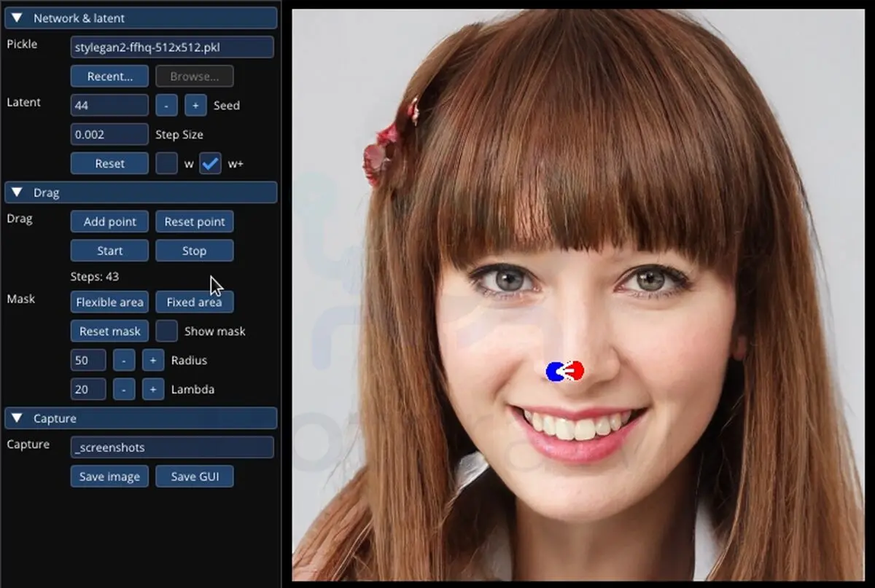Collapse the Network & latent section
The height and width of the screenshot is (588, 875).
[141, 17]
